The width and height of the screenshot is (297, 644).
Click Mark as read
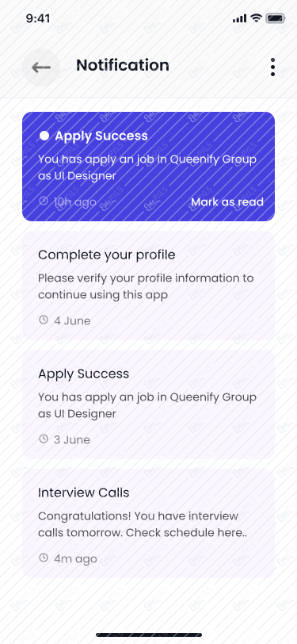pyautogui.click(x=227, y=201)
